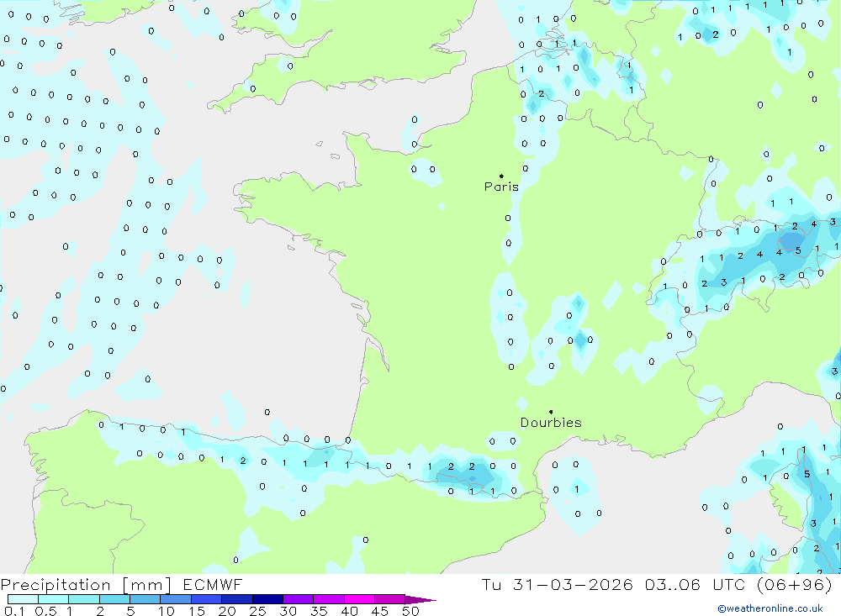Click the legend value 25
The height and width of the screenshot is (616, 841).
(257, 611)
